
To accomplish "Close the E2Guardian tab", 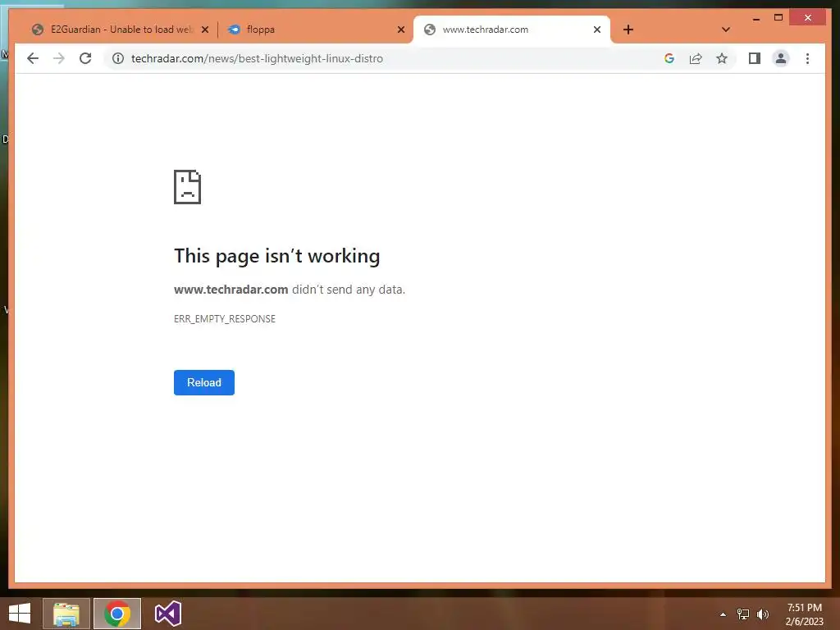I will pos(204,30).
